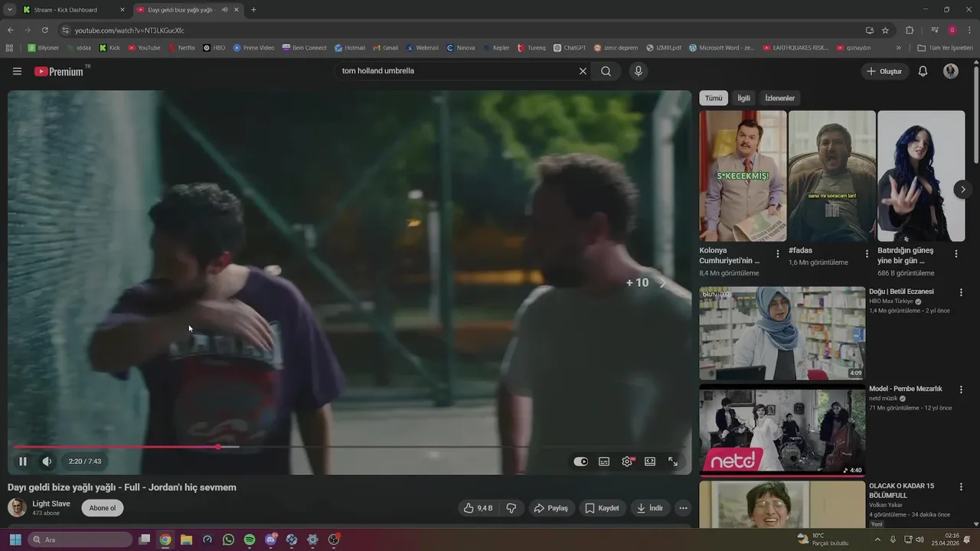Image resolution: width=980 pixels, height=551 pixels.
Task: Open Tüm Yer İşaretleri folder
Action: coord(946,47)
